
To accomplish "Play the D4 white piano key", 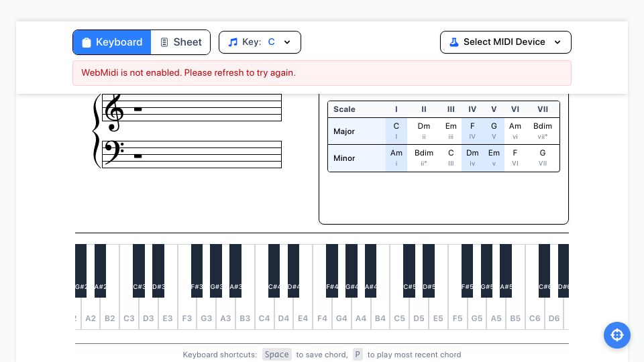I will pyautogui.click(x=283, y=314).
